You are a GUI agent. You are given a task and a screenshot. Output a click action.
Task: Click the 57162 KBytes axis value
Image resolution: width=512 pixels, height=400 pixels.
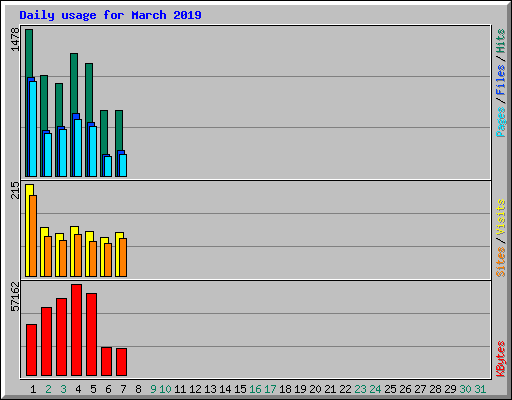click(15, 297)
